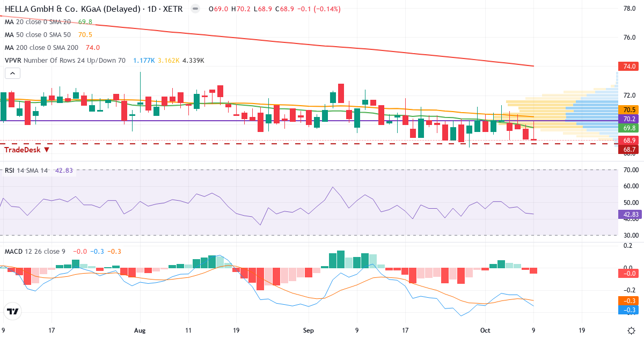
Task: Click the 30.00 RSI axis tick
Action: [x=630, y=236]
